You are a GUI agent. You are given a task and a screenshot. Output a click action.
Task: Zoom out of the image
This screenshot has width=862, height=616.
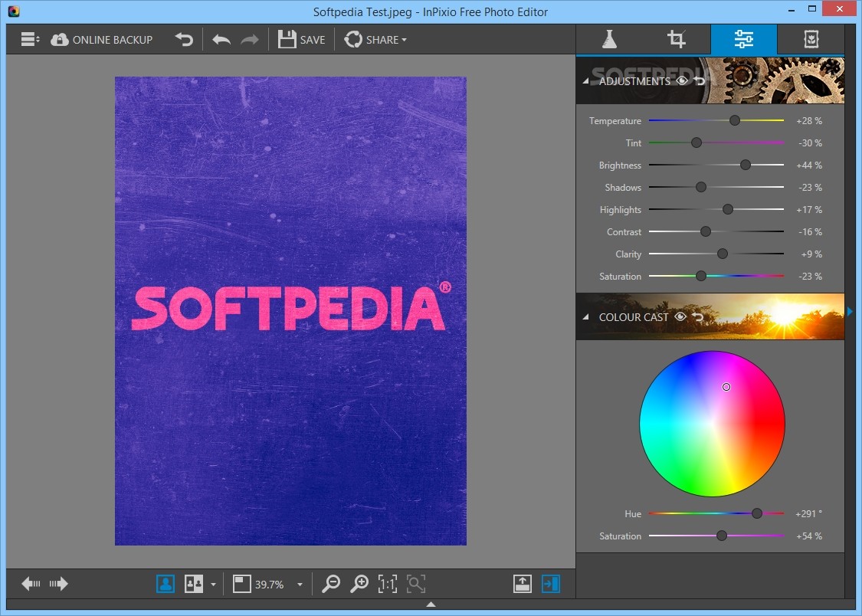click(331, 584)
